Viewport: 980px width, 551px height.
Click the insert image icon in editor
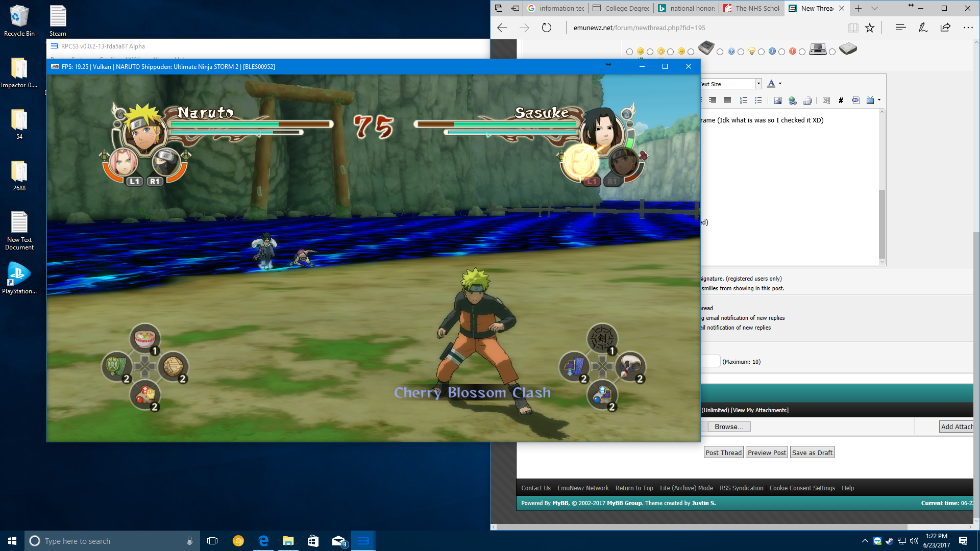coord(777,101)
